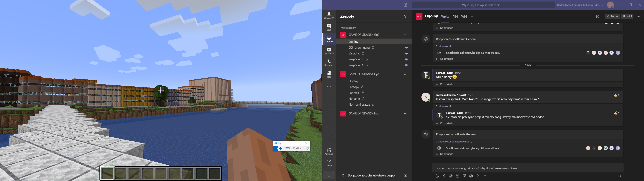
Task: Reply to the 49 min 20 sek. meeting thread
Action: 444,154
